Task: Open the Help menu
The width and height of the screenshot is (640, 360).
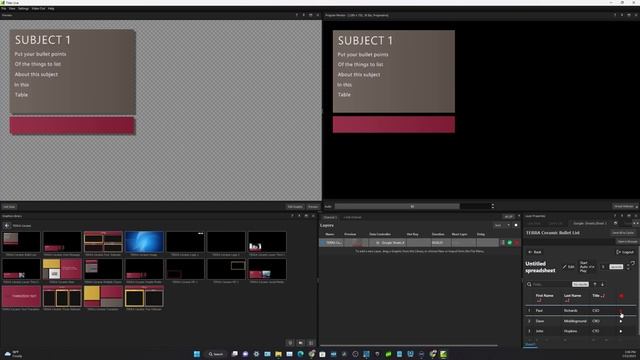Action: click(51, 9)
